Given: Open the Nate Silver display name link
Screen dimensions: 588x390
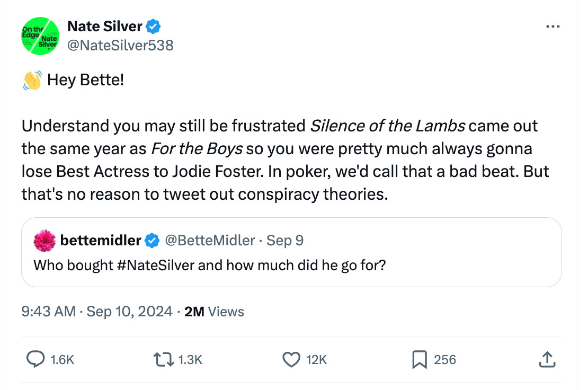Looking at the screenshot, I should point(105,26).
